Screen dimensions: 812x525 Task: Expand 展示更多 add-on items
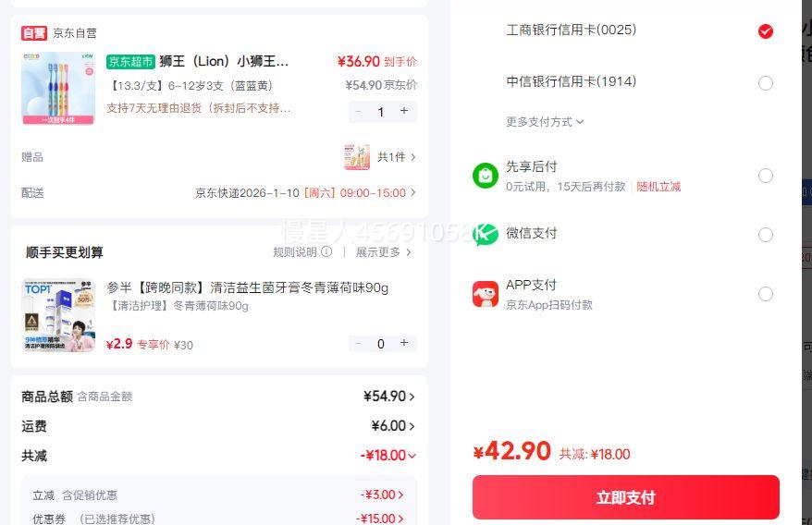[383, 252]
